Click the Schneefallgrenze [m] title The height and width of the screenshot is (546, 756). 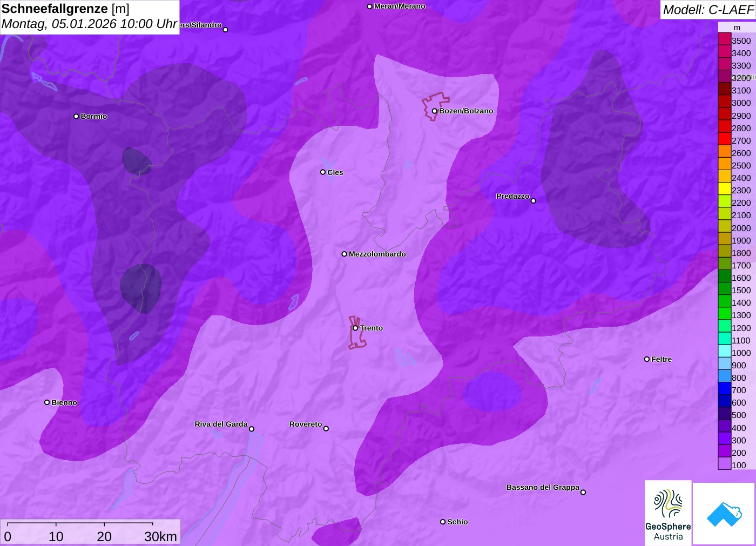click(65, 9)
